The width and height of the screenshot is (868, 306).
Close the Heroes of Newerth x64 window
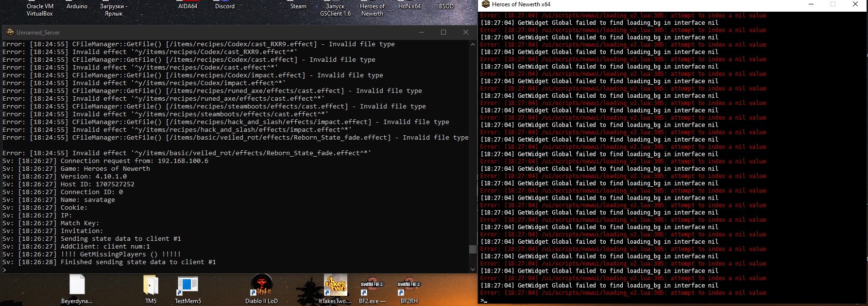[855, 4]
